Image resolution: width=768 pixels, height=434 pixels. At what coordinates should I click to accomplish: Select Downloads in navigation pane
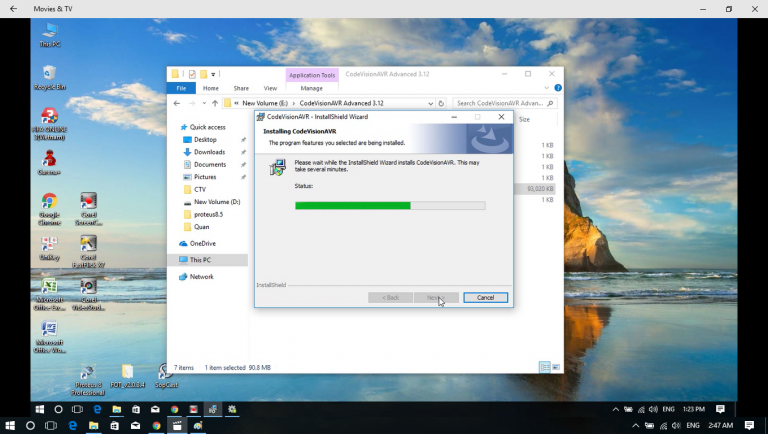(x=209, y=152)
